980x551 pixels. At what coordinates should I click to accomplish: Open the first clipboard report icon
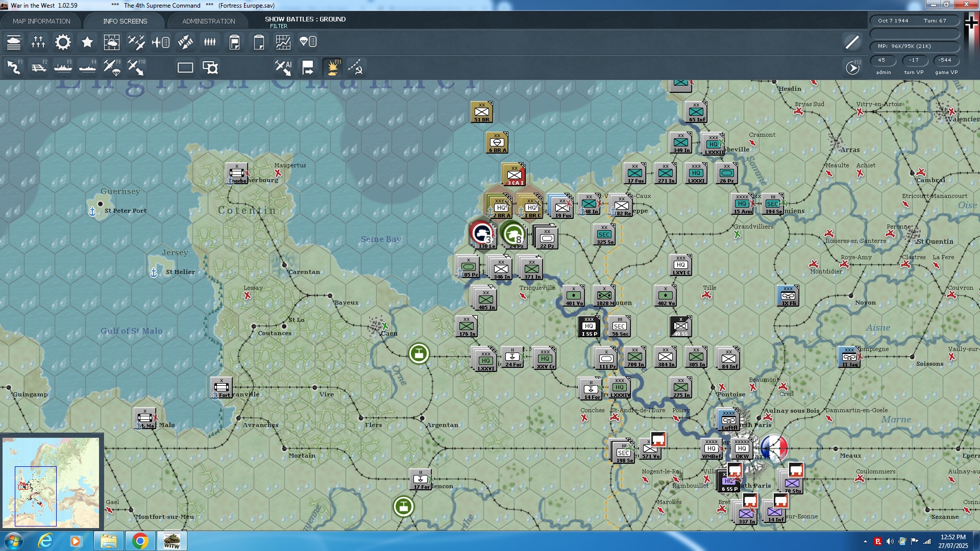pos(234,42)
